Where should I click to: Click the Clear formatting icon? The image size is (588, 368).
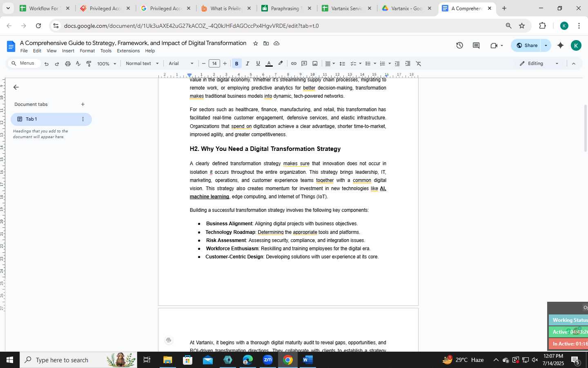[419, 63]
